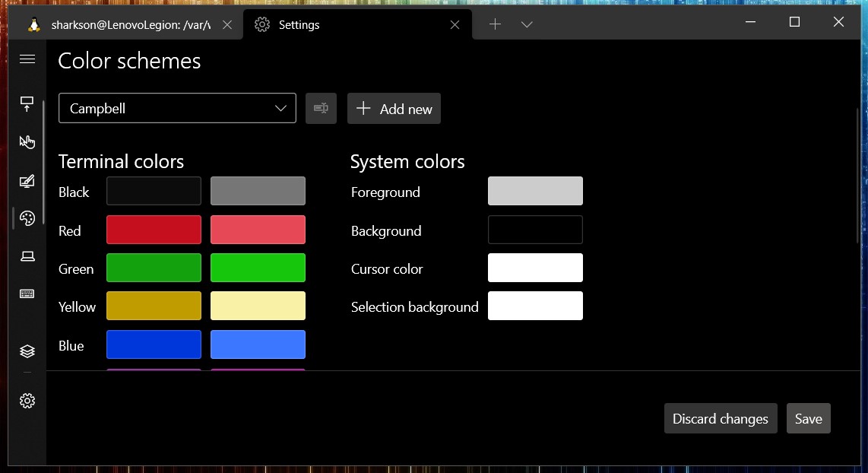
Task: Go to Startup settings in sidebar
Action: click(27, 103)
